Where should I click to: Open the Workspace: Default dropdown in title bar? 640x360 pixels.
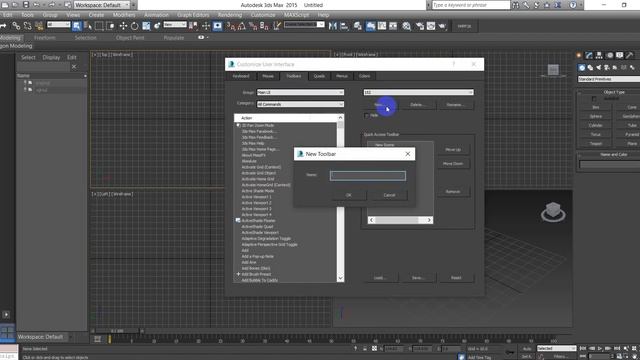coord(102,5)
